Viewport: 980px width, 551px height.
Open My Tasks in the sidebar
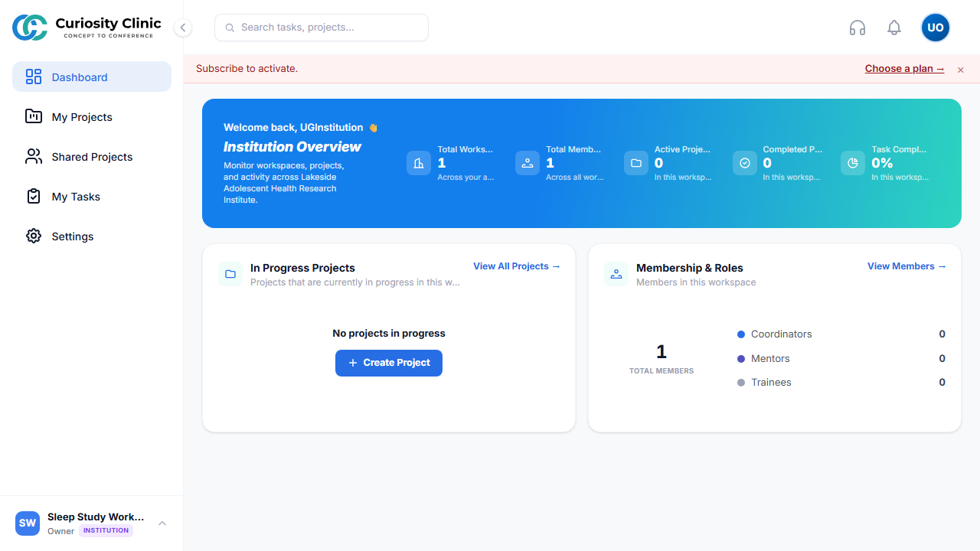click(x=92, y=196)
